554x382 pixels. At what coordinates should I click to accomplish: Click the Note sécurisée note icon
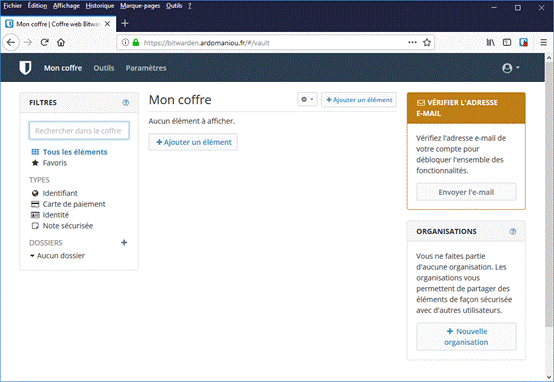[x=35, y=226]
